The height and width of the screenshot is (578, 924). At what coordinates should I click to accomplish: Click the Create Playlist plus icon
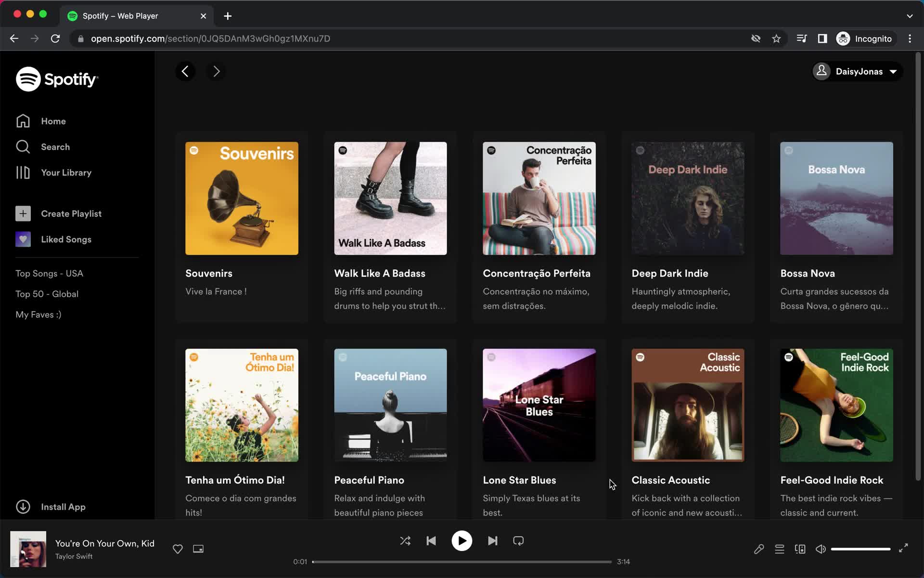click(x=23, y=213)
